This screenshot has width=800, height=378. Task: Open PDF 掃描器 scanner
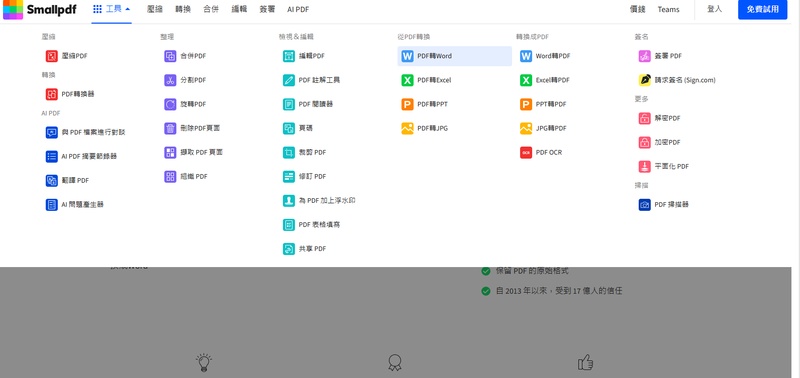pyautogui.click(x=664, y=205)
